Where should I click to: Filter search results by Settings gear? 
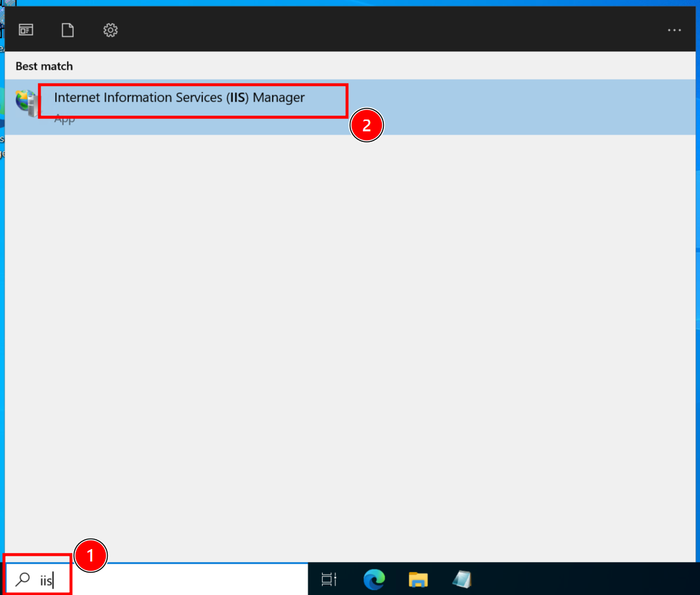pyautogui.click(x=110, y=30)
